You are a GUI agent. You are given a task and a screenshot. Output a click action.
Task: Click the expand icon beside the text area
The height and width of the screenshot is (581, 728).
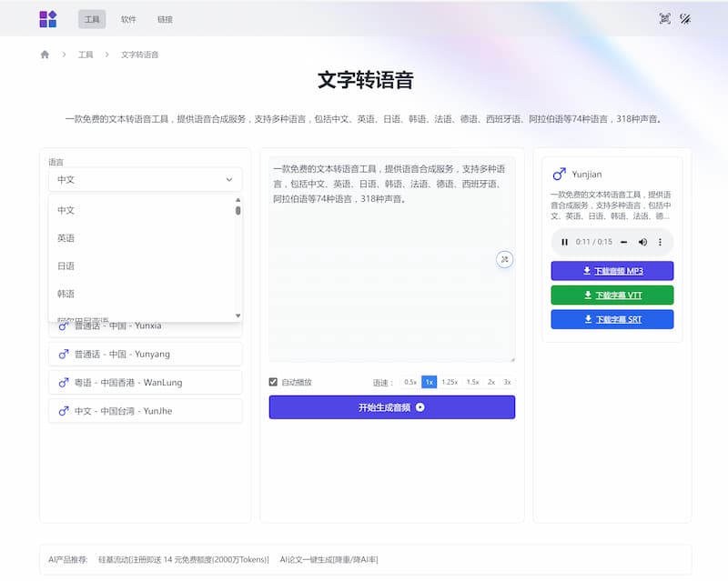pyautogui.click(x=504, y=259)
